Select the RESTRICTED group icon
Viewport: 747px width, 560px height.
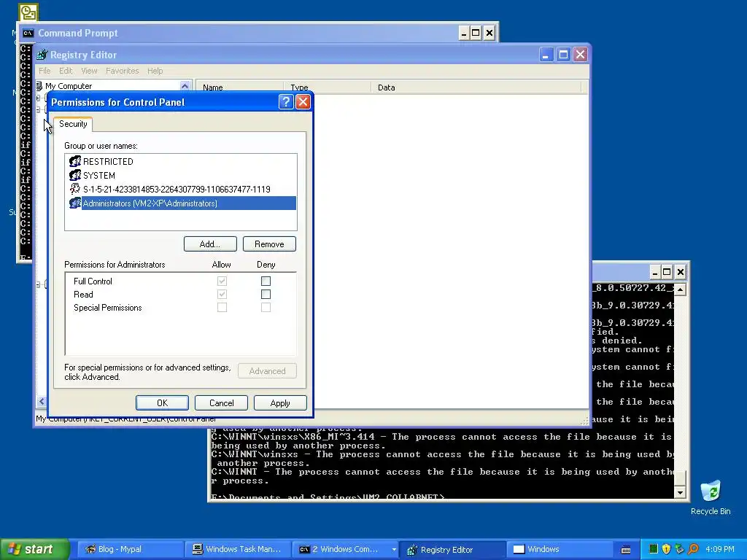coord(75,161)
